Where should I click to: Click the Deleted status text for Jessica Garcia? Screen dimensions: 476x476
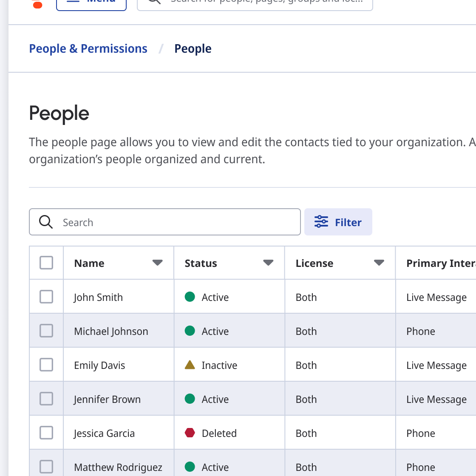[219, 433]
